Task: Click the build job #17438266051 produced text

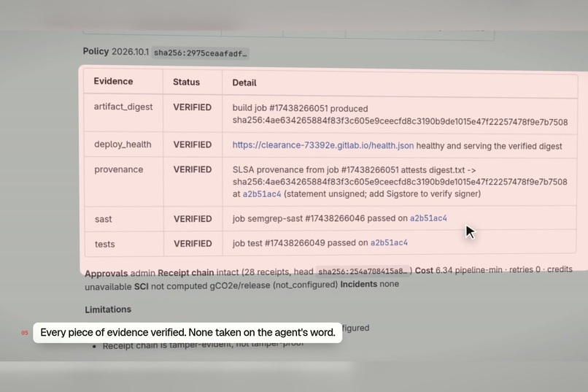Action: (300, 109)
